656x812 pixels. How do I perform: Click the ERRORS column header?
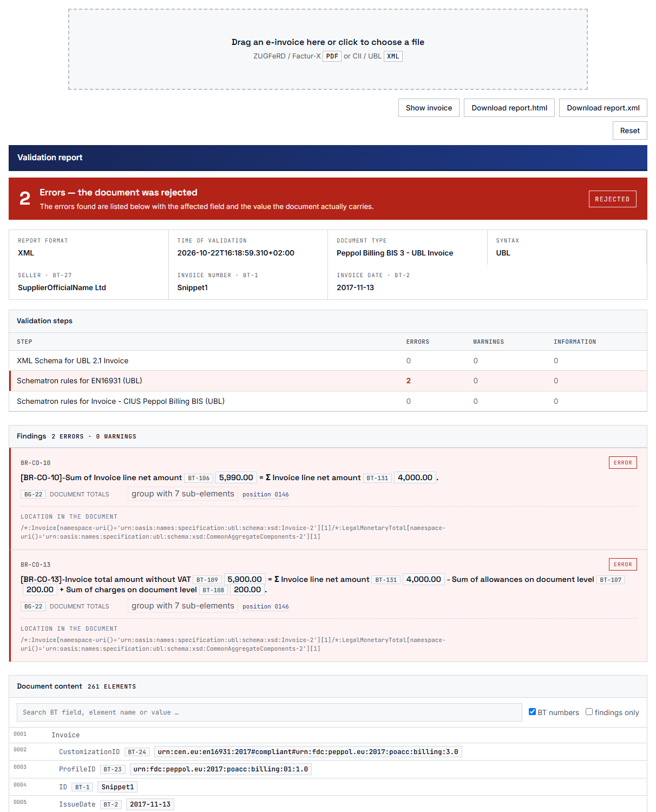pos(418,342)
